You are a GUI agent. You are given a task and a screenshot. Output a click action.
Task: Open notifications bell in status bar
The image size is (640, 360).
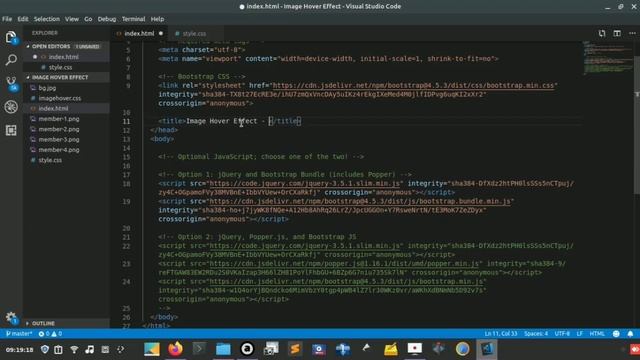(631, 334)
